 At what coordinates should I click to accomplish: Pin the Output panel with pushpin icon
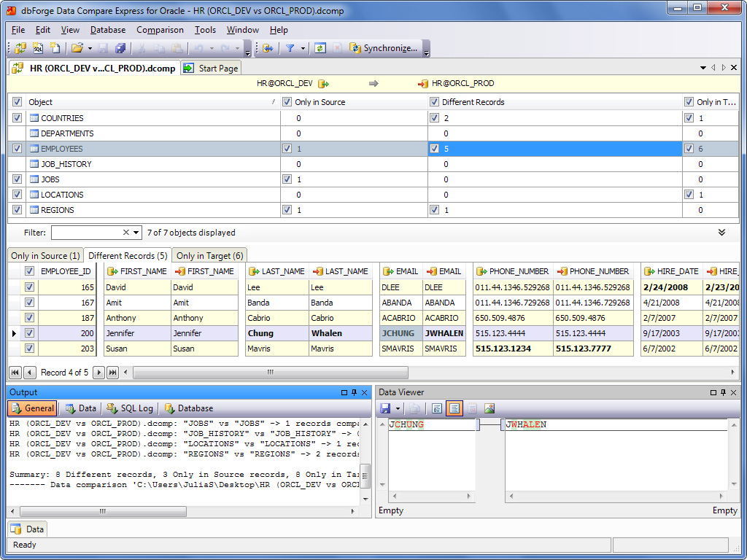pyautogui.click(x=354, y=392)
